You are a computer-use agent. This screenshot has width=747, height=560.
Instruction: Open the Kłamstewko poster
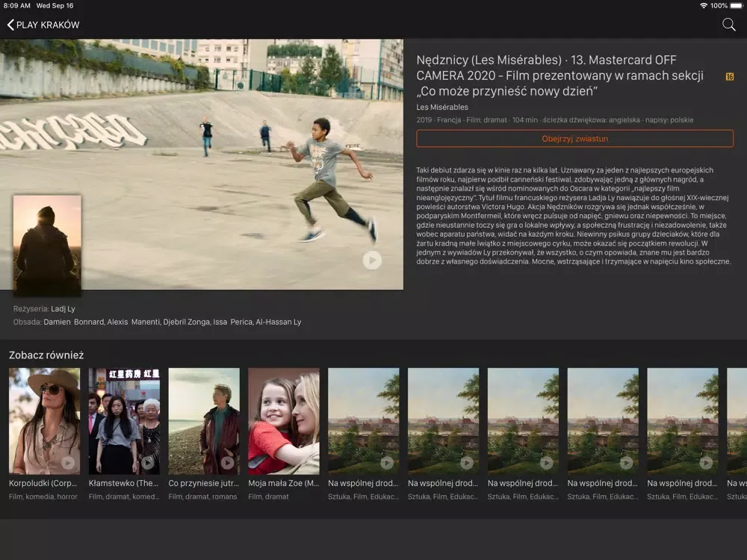pos(124,421)
